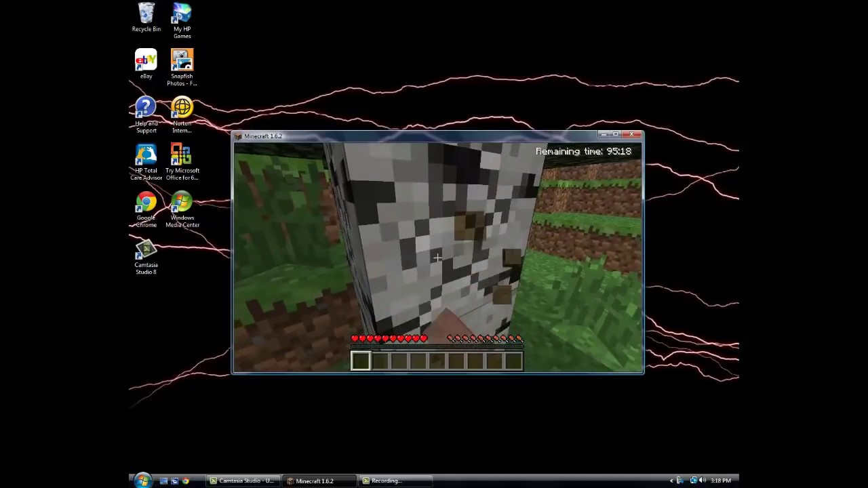This screenshot has height=488, width=868.
Task: Click Show Desktop quick launch icon
Action: pos(163,481)
